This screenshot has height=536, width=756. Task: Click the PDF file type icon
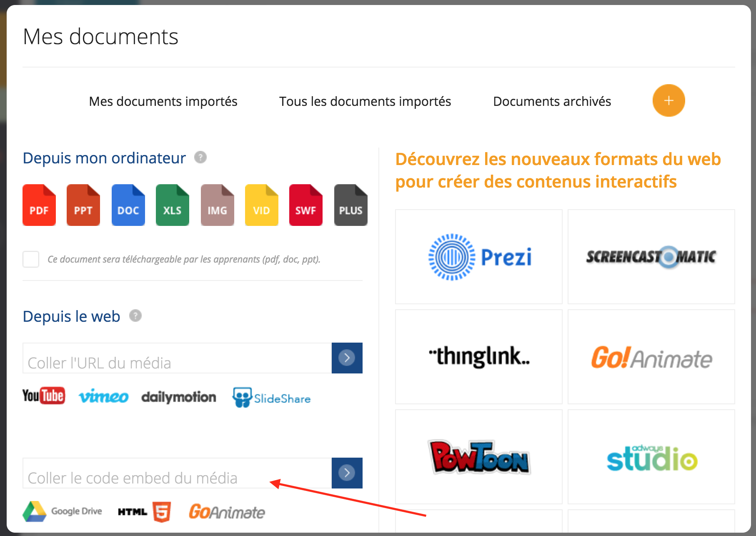tap(39, 205)
